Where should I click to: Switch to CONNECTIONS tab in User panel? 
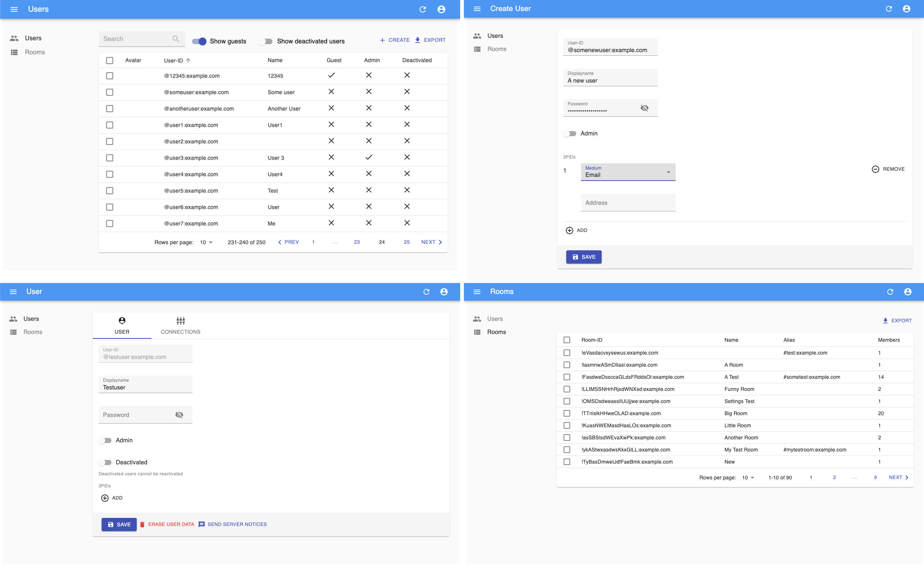coord(180,325)
